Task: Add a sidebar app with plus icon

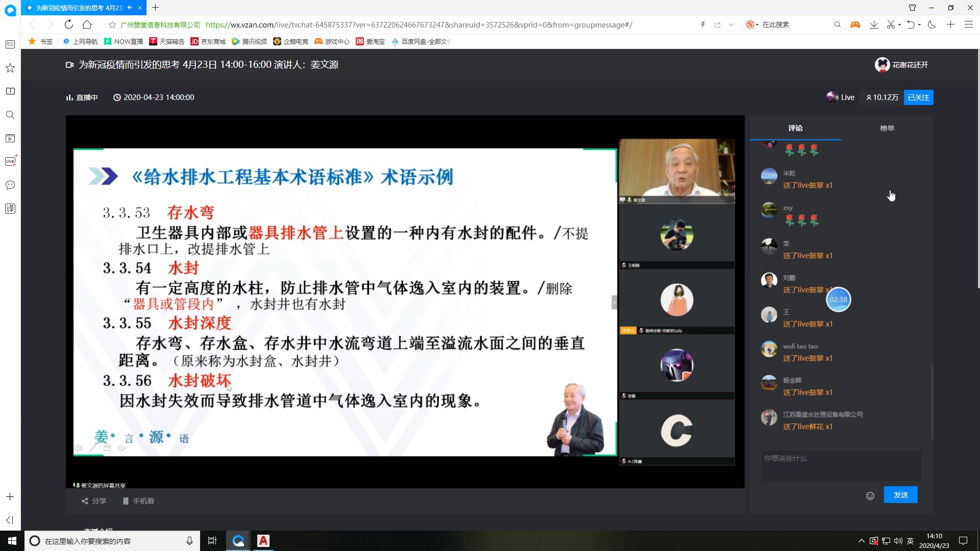Action: pyautogui.click(x=10, y=496)
